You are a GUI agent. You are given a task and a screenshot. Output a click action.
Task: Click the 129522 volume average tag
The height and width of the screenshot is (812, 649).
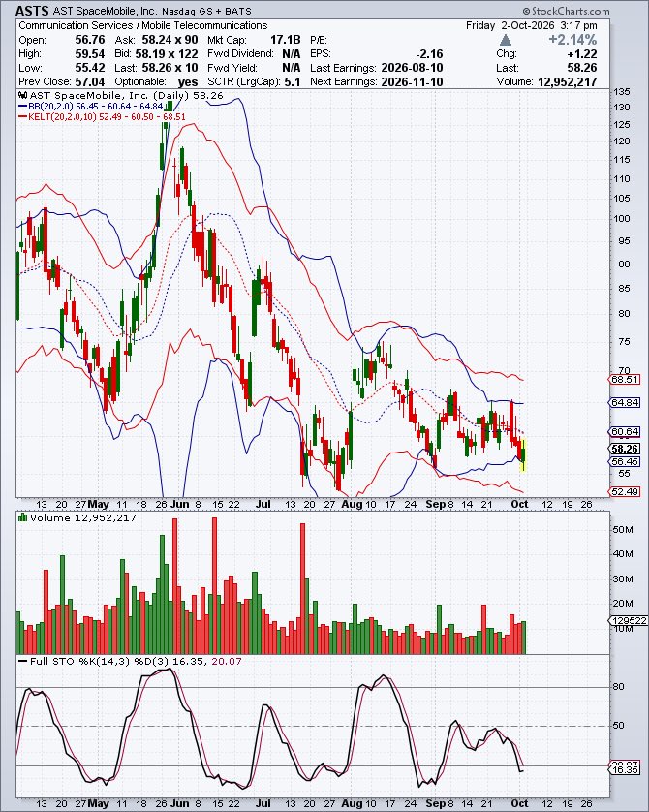(x=629, y=621)
